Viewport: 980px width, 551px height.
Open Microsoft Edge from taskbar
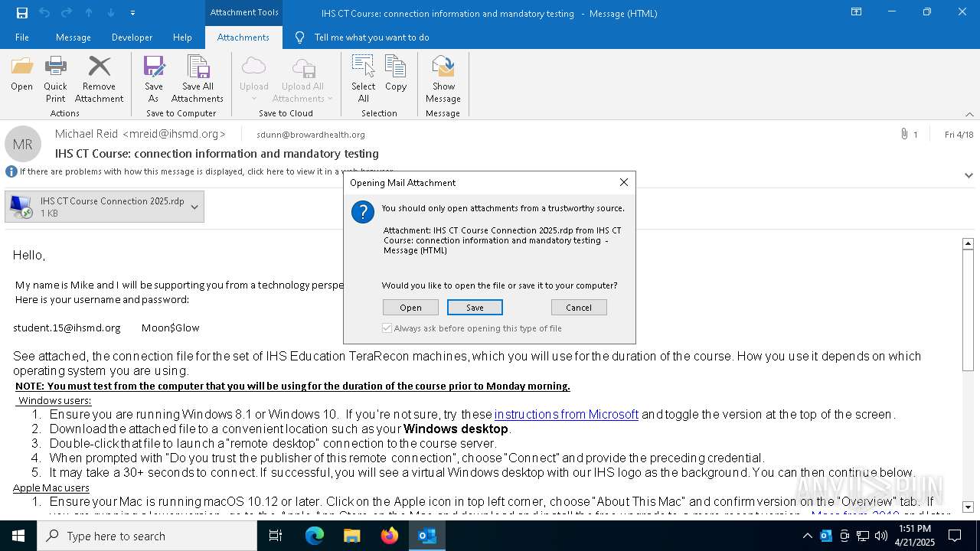[315, 536]
